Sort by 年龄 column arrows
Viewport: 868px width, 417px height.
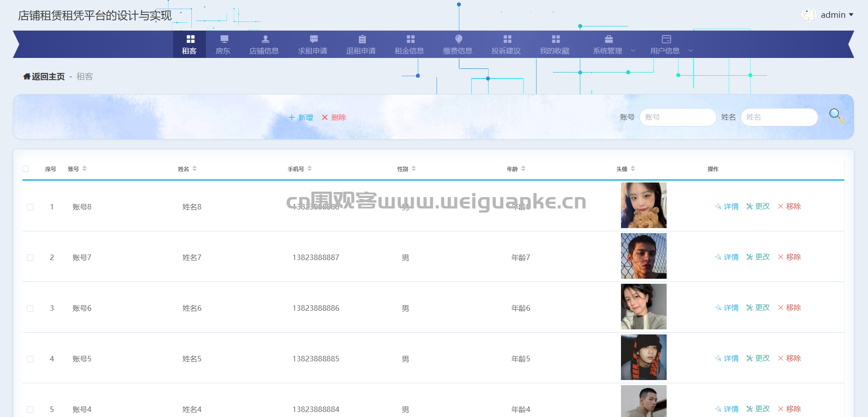[523, 169]
